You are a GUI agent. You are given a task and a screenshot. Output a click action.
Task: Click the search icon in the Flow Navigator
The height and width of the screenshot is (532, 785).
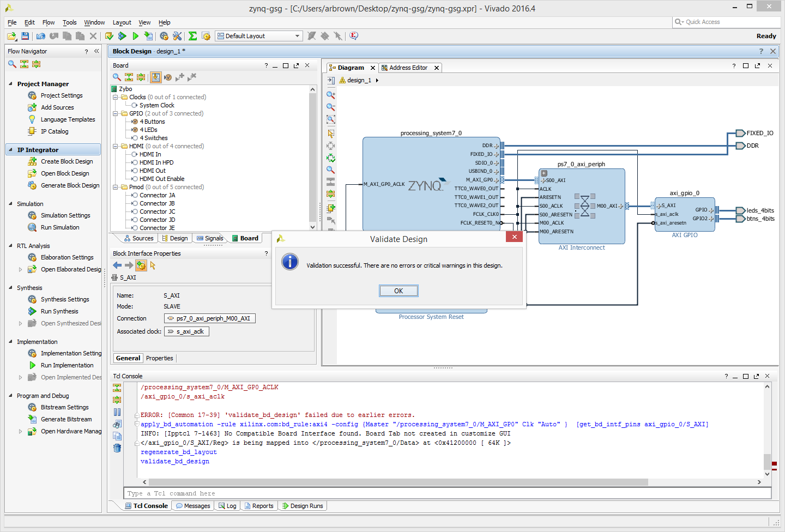point(12,64)
